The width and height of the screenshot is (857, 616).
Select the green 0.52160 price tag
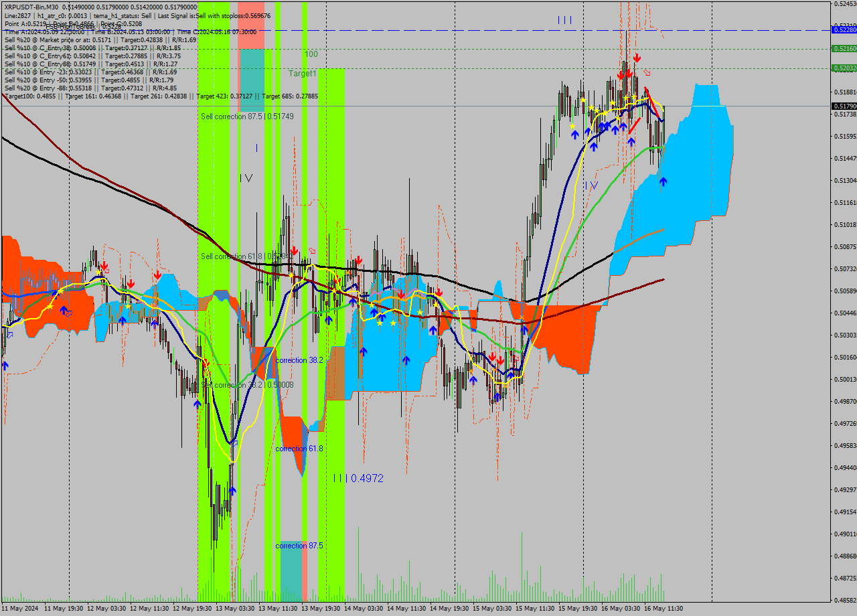tap(844, 48)
